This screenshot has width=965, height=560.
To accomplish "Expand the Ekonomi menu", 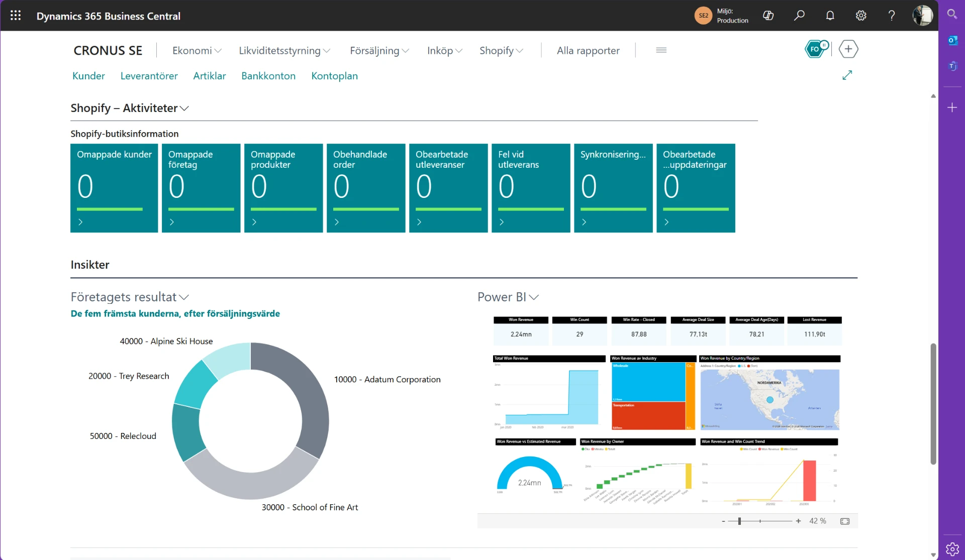I will [197, 50].
